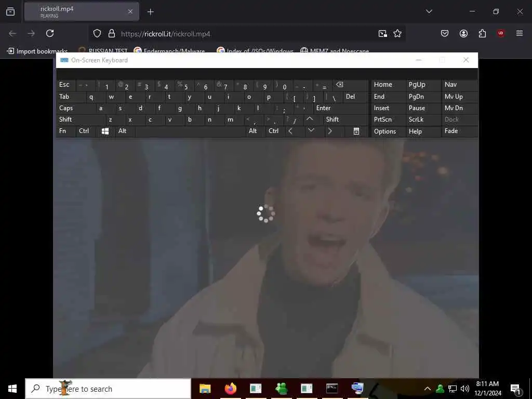
Task: Toggle left Ctrl key on keyboard
Action: tap(87, 131)
